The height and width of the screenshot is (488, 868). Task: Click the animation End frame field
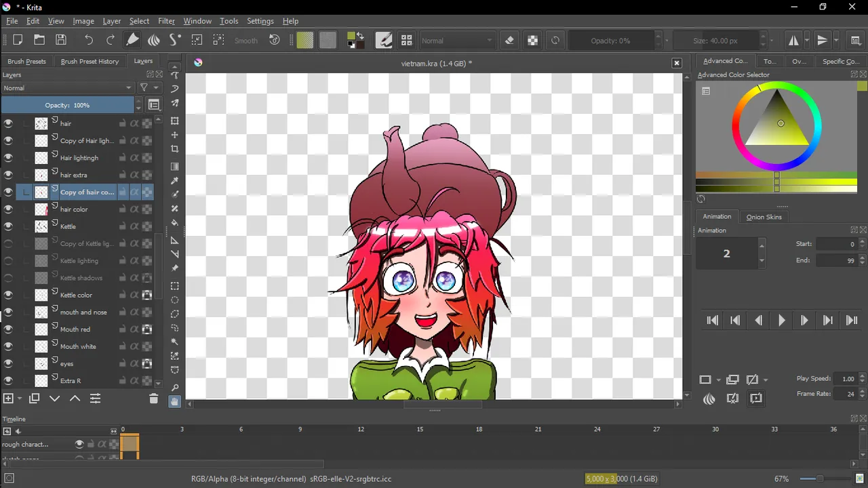tap(837, 260)
